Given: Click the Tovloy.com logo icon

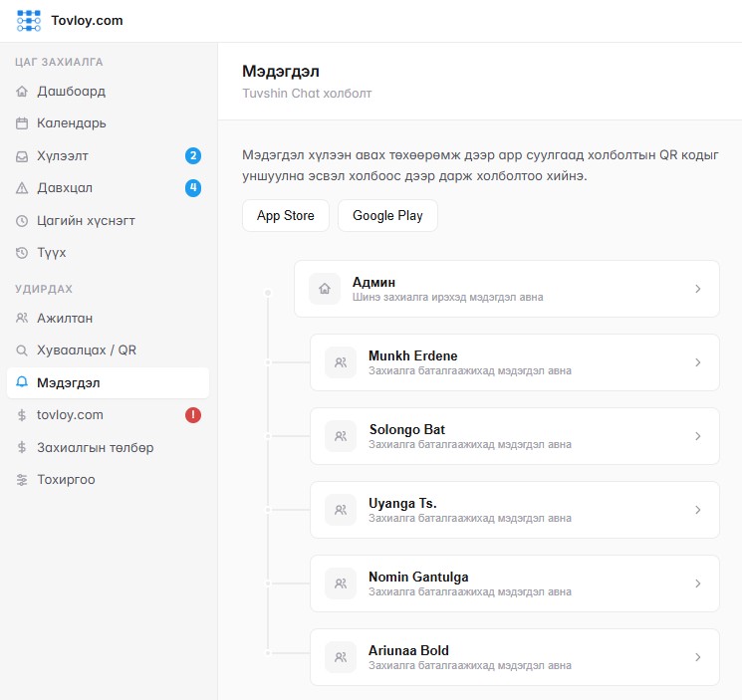Looking at the screenshot, I should point(29,21).
